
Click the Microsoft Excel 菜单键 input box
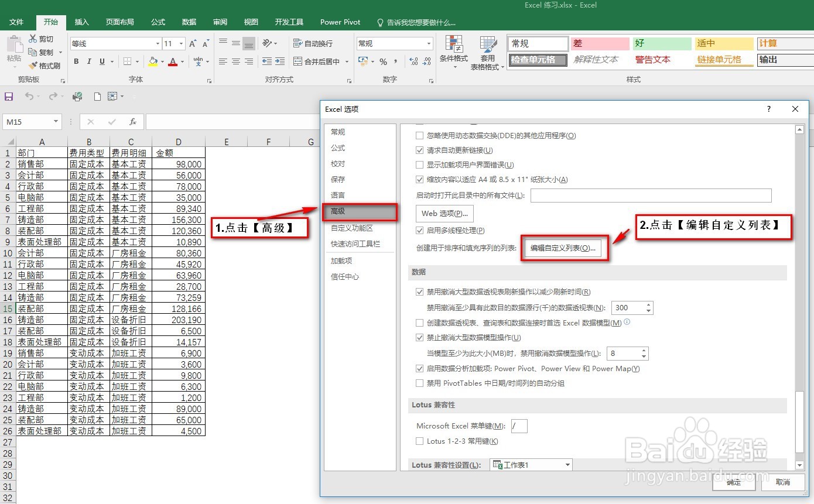(519, 426)
